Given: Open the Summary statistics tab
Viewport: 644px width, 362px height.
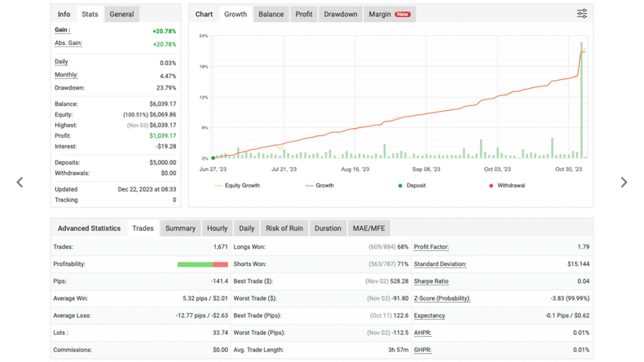Looking at the screenshot, I should [180, 228].
